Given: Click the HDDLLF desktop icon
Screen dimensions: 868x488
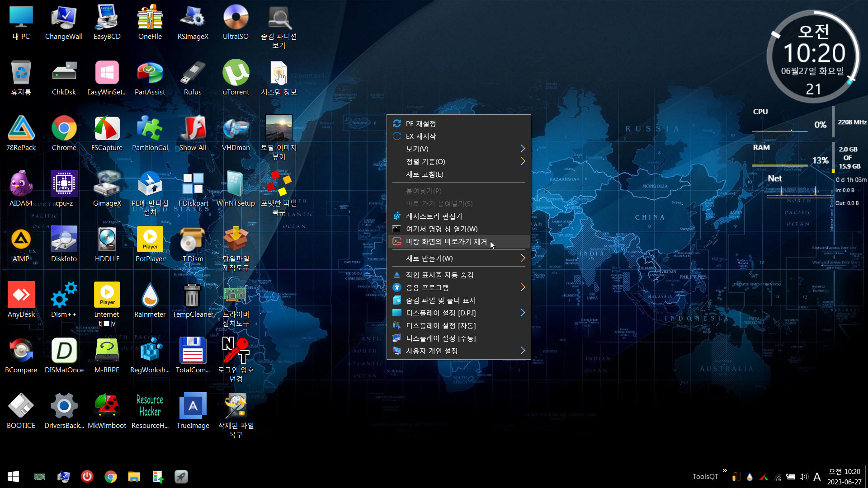Looking at the screenshot, I should (107, 244).
